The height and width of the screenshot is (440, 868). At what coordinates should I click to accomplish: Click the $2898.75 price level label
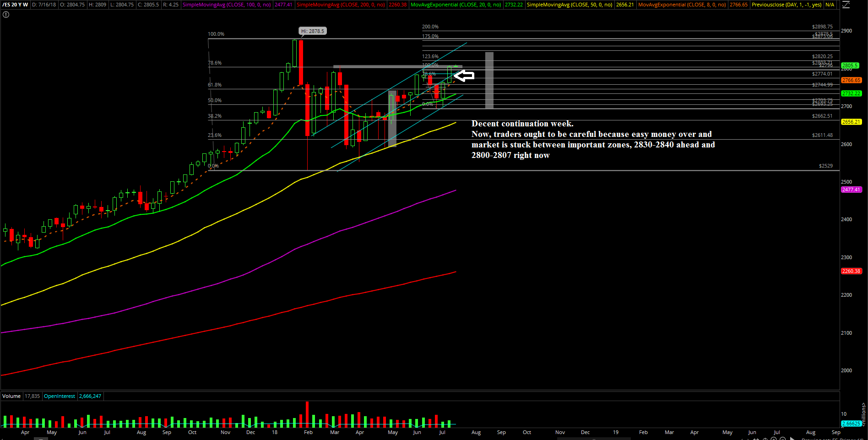click(x=822, y=27)
